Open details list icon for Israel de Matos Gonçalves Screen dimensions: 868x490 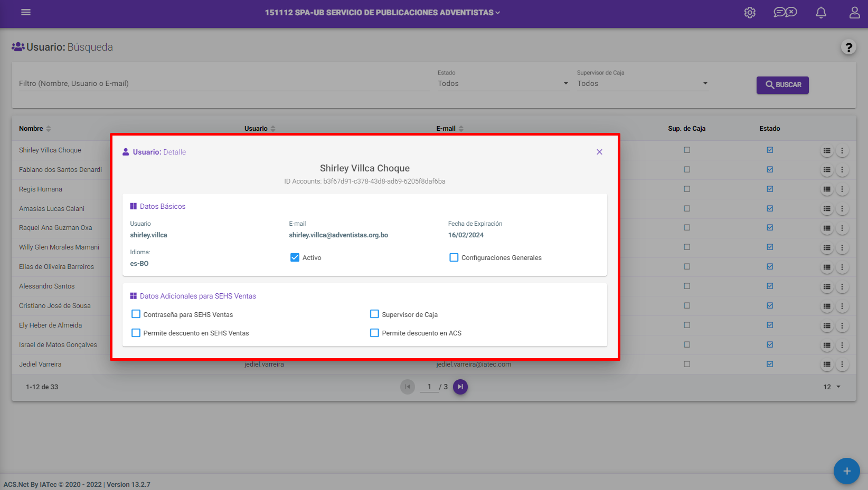(x=827, y=345)
